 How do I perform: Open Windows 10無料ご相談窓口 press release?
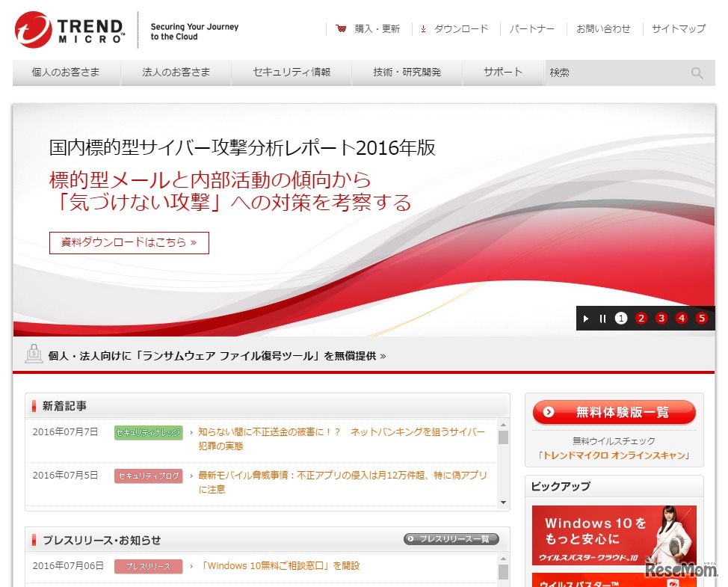point(280,566)
